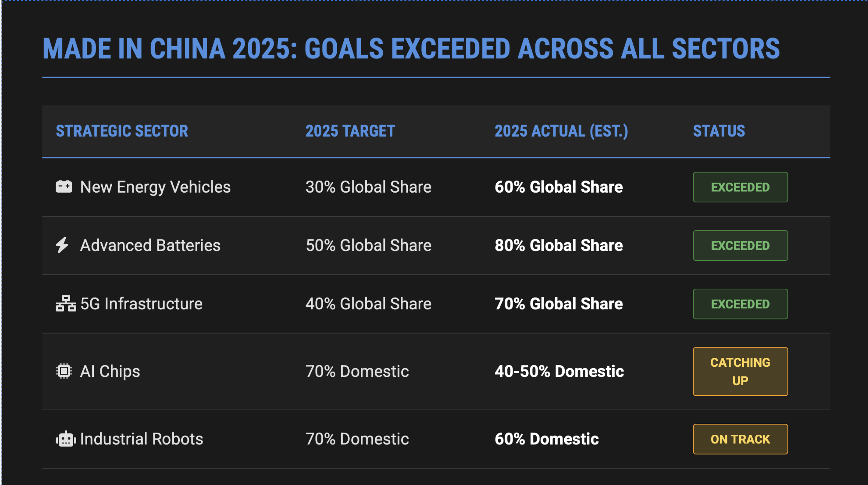Click the EXCEEDED badge in Advanced Batteries row
868x485 pixels.
tap(740, 246)
